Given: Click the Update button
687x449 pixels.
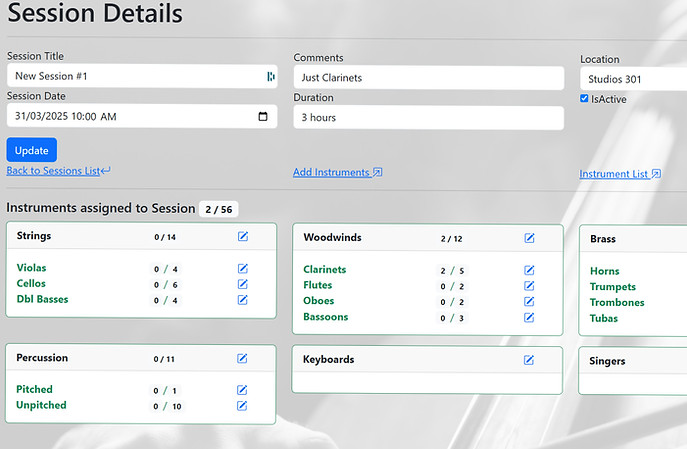Looking at the screenshot, I should pyautogui.click(x=32, y=150).
